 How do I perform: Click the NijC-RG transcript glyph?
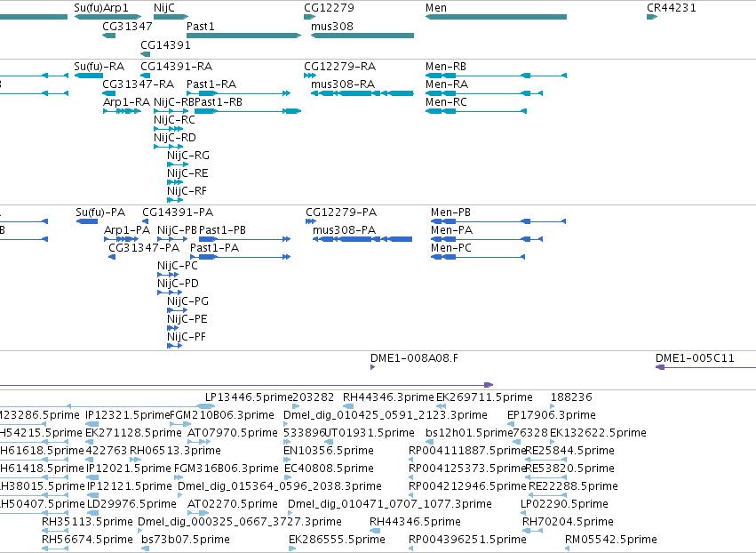click(178, 164)
